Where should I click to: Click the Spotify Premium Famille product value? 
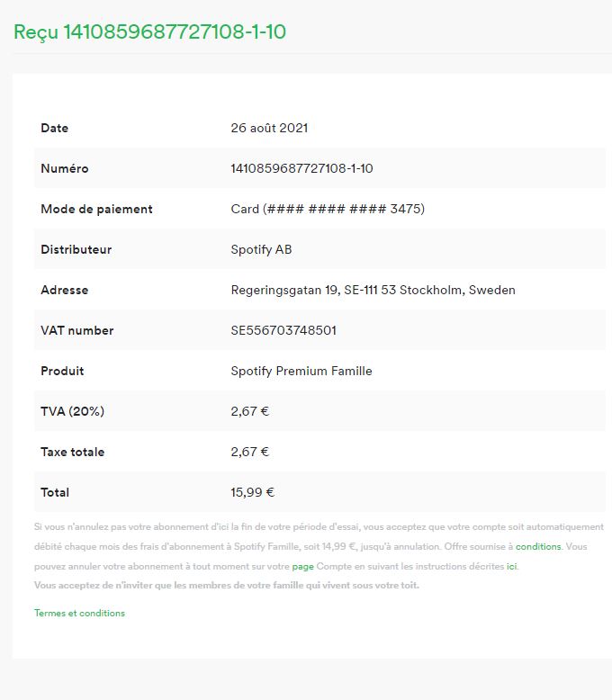301,371
